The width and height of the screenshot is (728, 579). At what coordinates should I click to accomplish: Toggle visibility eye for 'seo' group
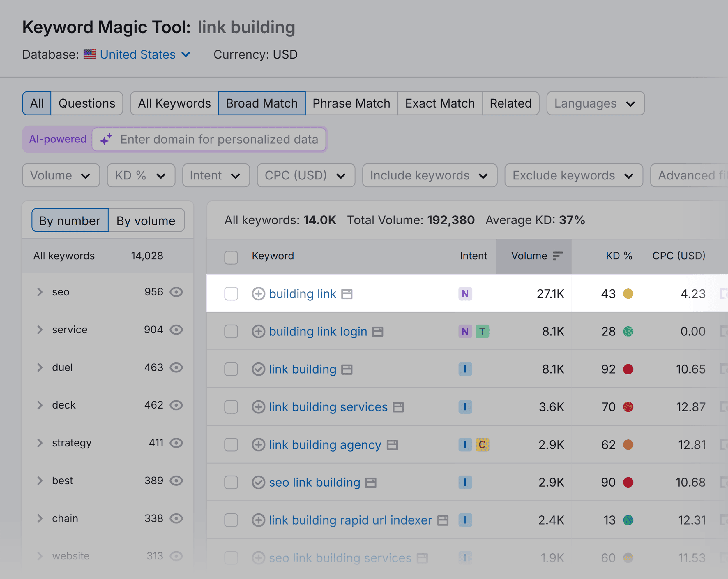[x=176, y=292]
